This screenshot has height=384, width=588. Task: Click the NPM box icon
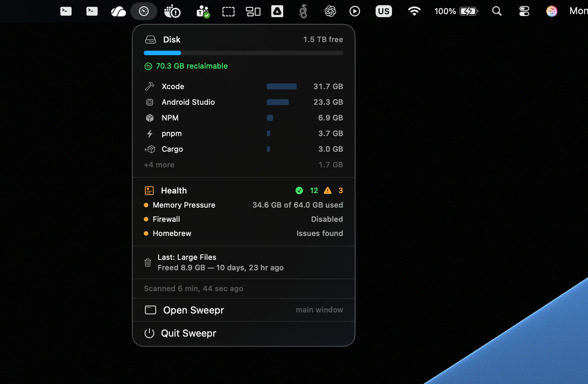tap(149, 118)
